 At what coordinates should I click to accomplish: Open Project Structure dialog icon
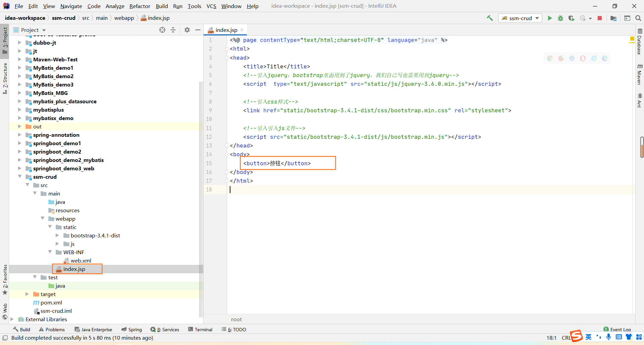(613, 18)
